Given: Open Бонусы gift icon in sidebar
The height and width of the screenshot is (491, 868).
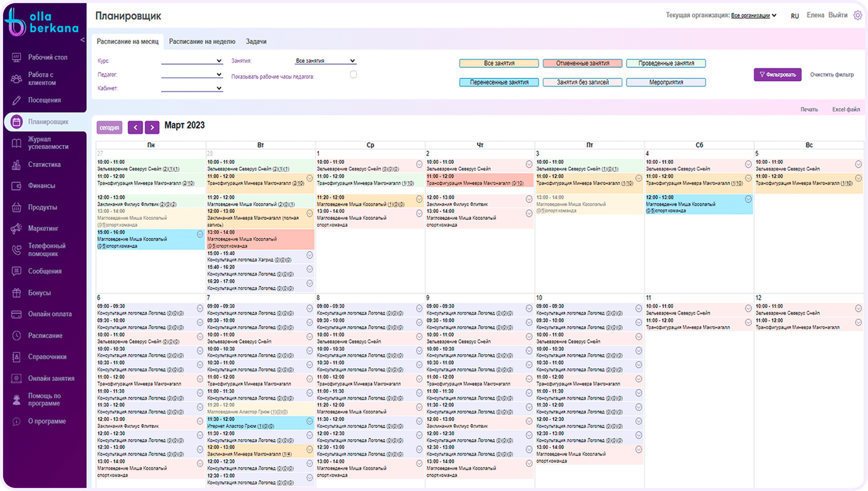Looking at the screenshot, I should [x=16, y=293].
